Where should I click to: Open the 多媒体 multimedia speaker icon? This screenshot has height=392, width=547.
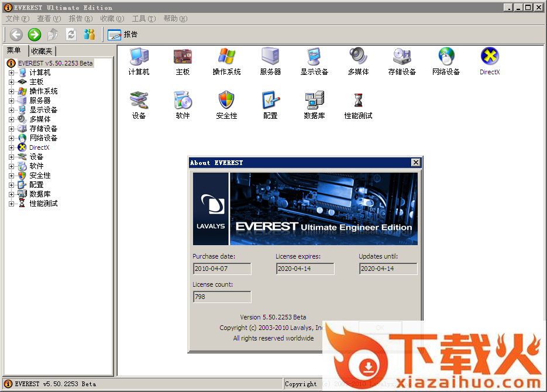coord(358,57)
